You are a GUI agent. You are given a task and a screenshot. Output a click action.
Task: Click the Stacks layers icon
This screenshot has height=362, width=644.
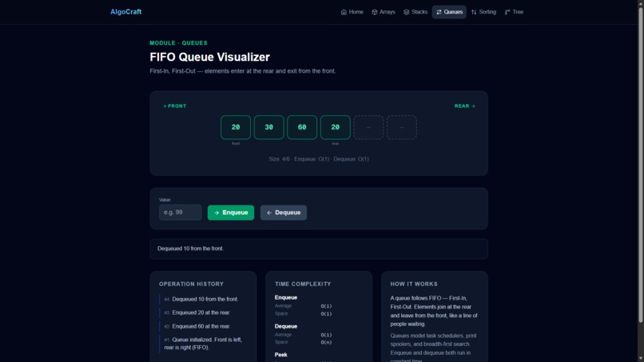click(406, 12)
